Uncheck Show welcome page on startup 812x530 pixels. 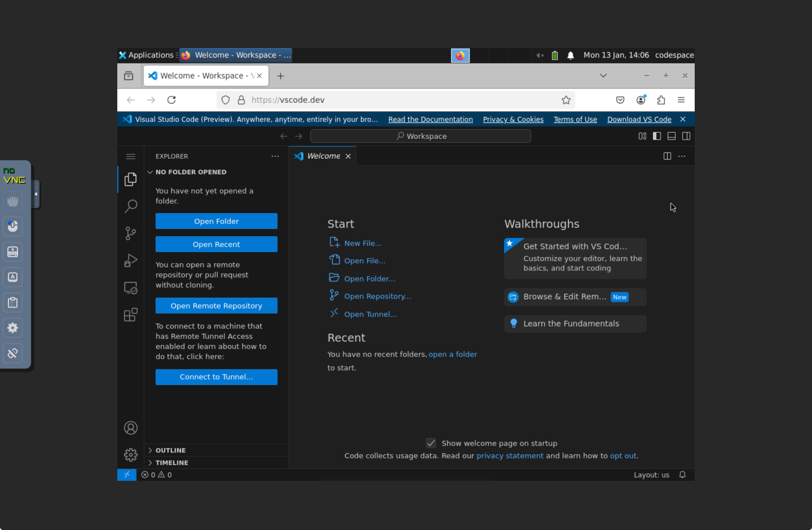(431, 443)
